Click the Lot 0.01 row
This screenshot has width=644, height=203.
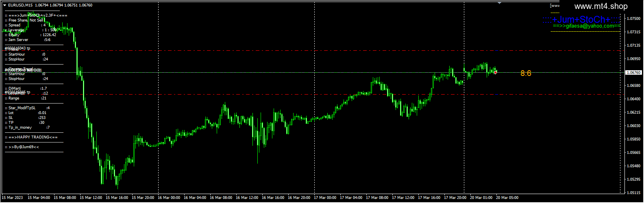[x=26, y=113]
